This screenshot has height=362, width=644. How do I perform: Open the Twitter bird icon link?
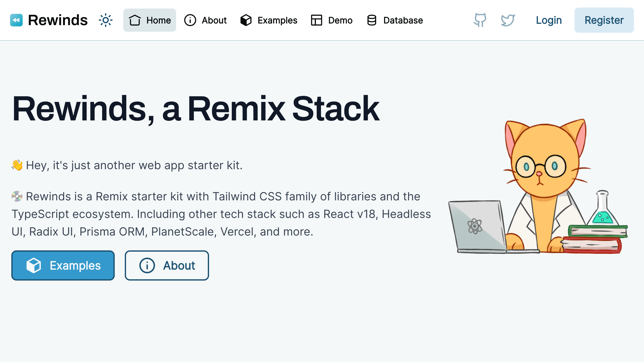pos(508,20)
